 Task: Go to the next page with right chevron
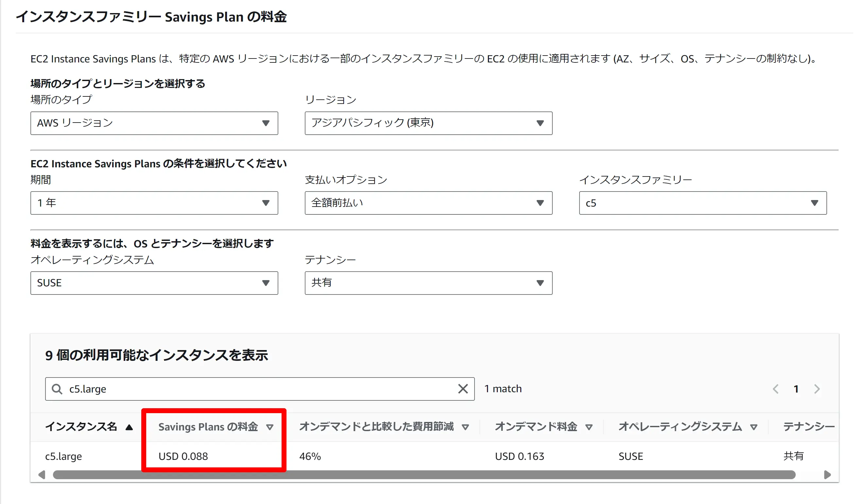[817, 389]
